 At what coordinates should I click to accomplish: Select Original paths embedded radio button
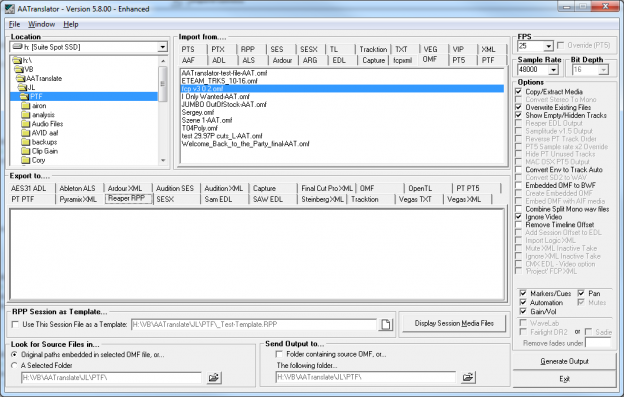click(15, 354)
